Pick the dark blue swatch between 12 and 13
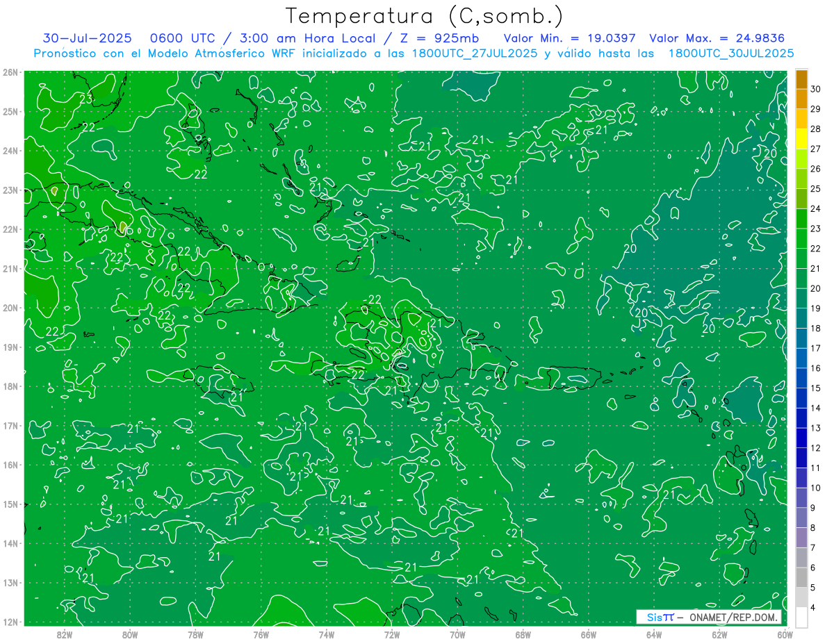 (x=801, y=438)
